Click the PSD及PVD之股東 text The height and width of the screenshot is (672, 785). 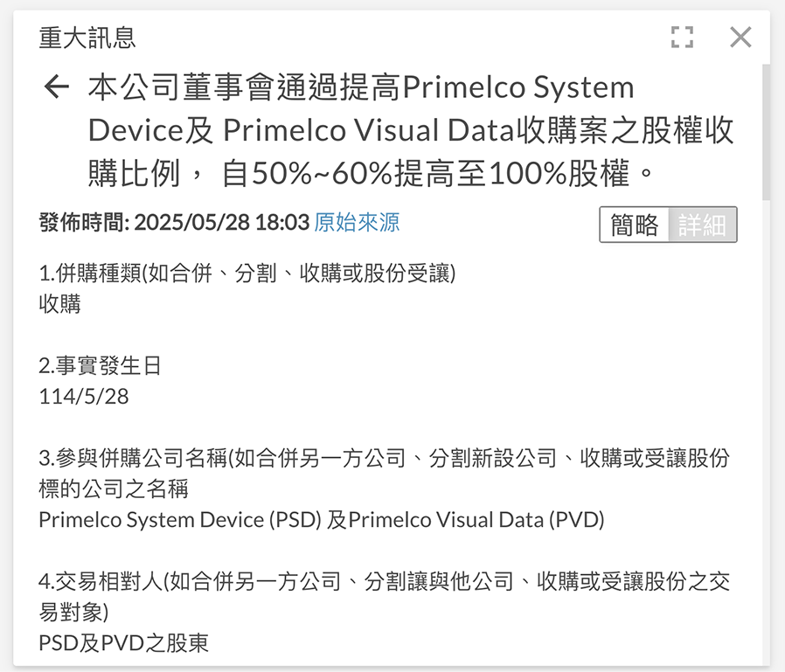click(x=124, y=643)
